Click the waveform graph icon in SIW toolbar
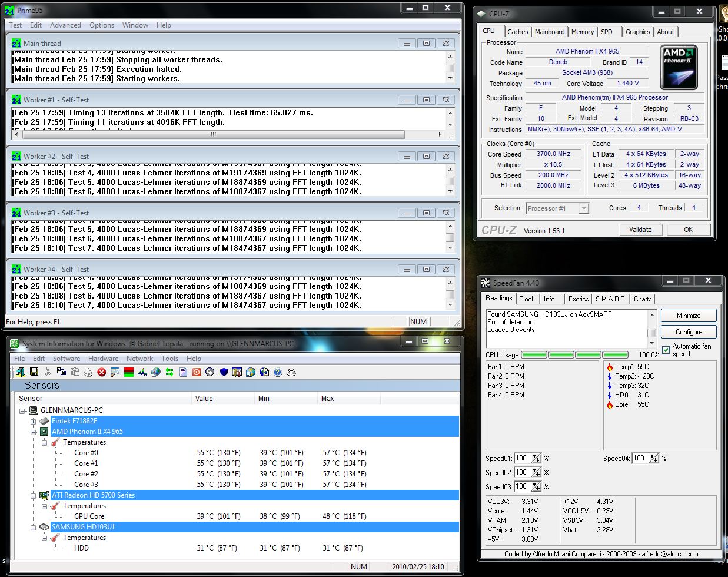Image resolution: width=728 pixels, height=577 pixels. [142, 372]
